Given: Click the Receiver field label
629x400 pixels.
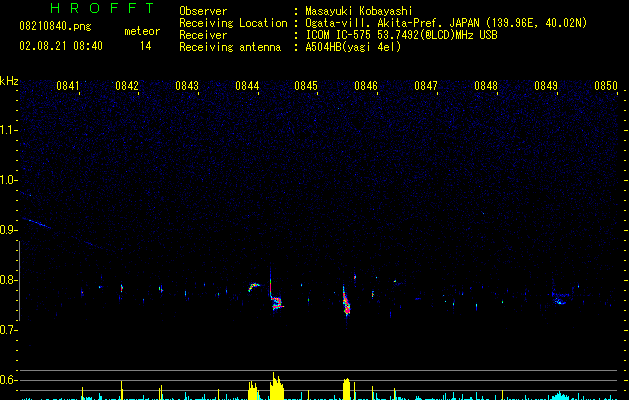Looking at the screenshot, I should point(203,35).
